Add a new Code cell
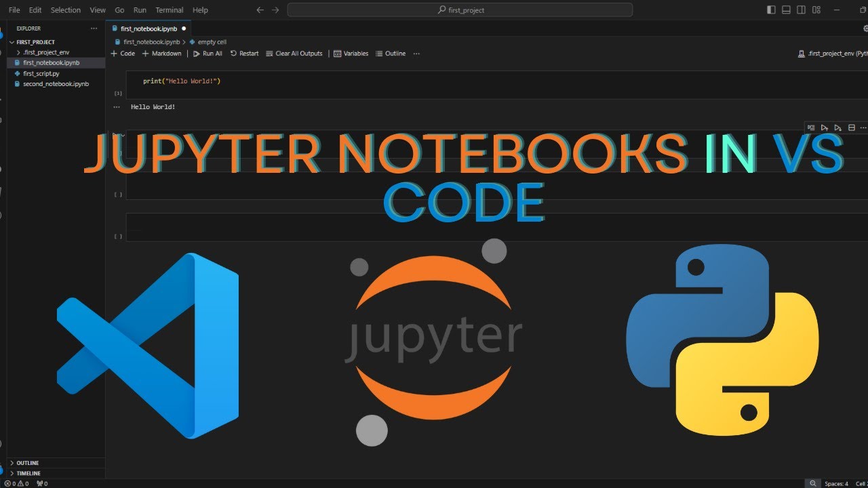This screenshot has width=868, height=488. point(123,54)
